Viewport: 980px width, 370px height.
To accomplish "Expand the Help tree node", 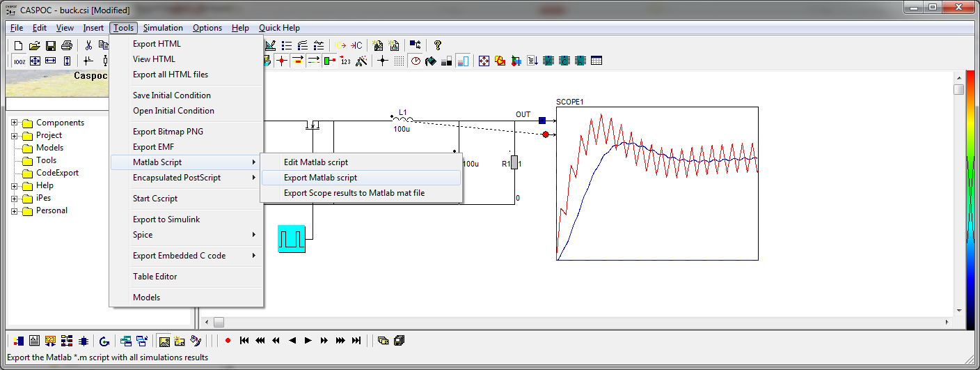I will coord(14,186).
